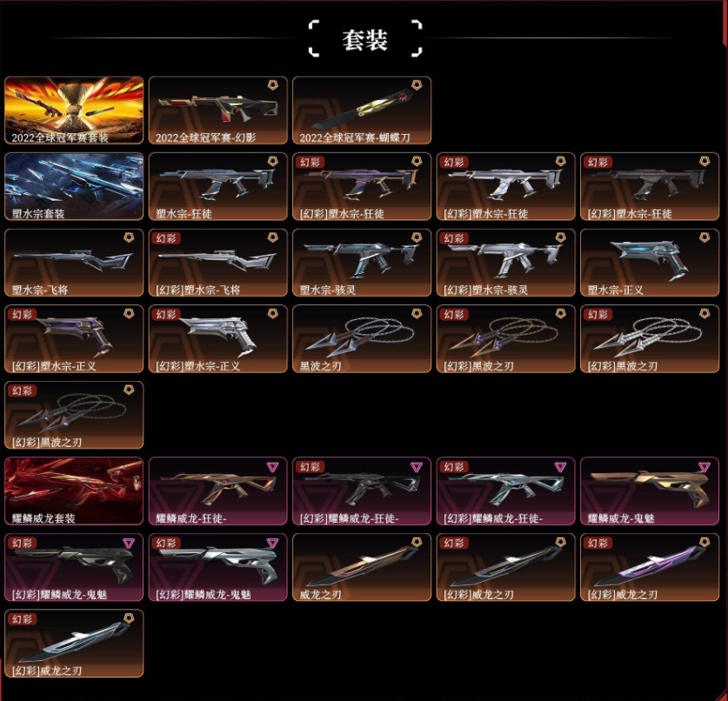The height and width of the screenshot is (701, 728).
Task: Select the 塑水宗-狂徒 rifle without 幻彩 tag
Action: [217, 187]
